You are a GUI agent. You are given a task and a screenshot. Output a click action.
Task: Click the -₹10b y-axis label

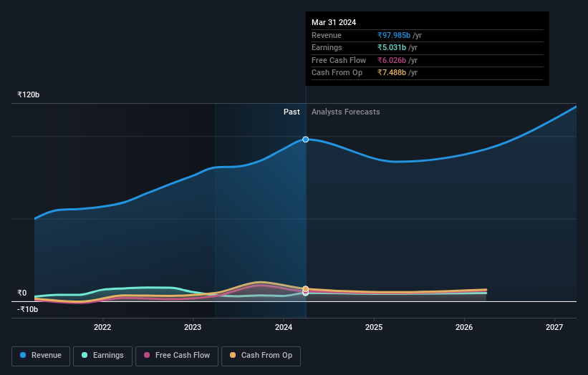point(27,309)
